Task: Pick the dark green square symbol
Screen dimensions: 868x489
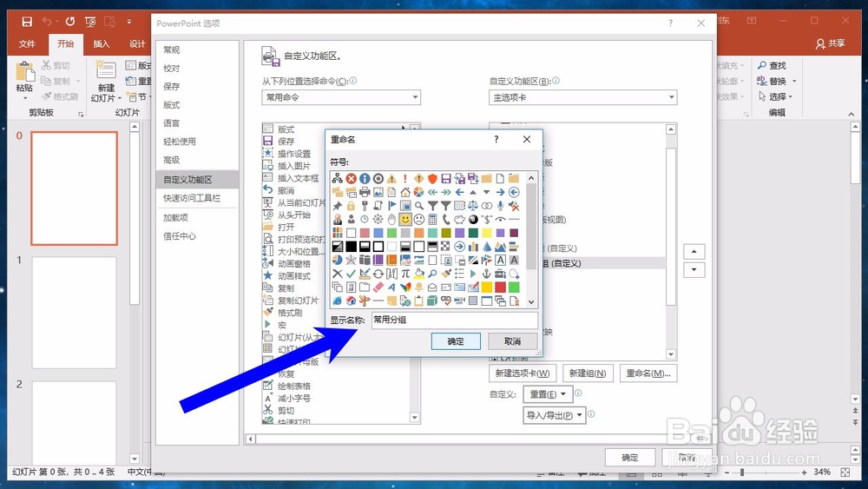Action: [x=473, y=233]
